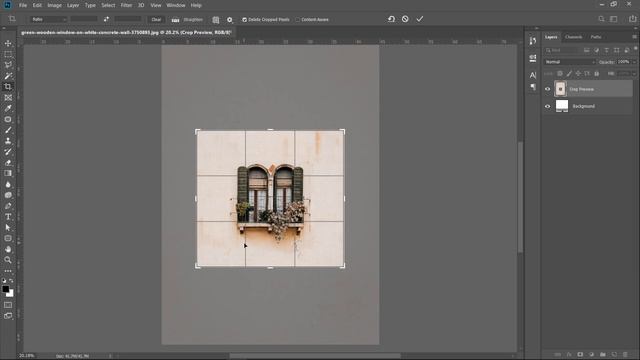Select the Rectangular Marquee tool
The width and height of the screenshot is (640, 360).
tap(8, 54)
